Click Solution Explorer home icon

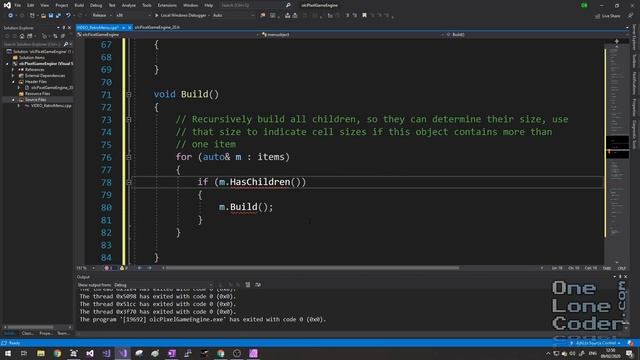click(x=22, y=36)
